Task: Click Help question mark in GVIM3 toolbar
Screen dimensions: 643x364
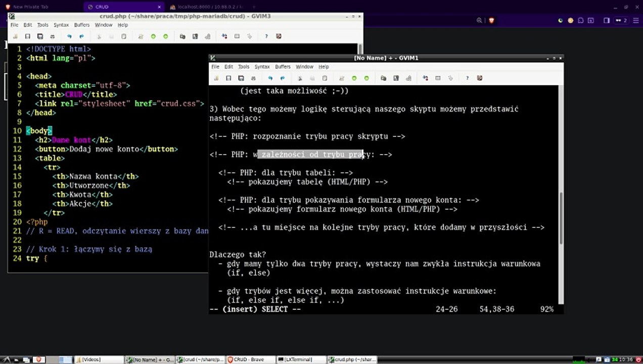Action: tap(266, 36)
